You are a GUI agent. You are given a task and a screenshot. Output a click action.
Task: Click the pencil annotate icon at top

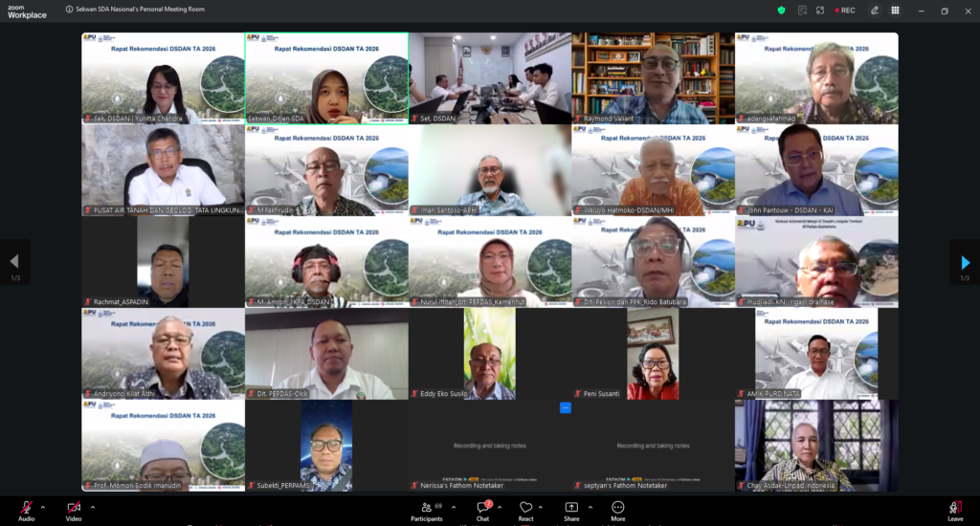pyautogui.click(x=875, y=10)
